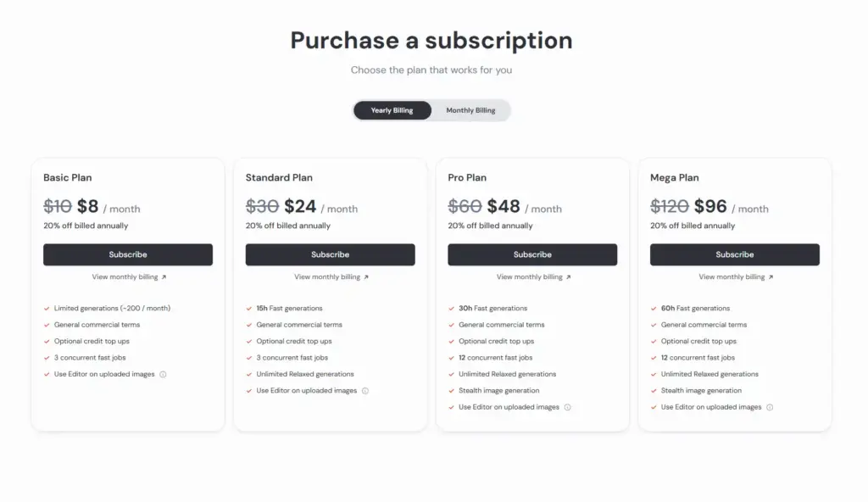Click arrow icon next to Mega Plan monthly billing

(x=771, y=277)
